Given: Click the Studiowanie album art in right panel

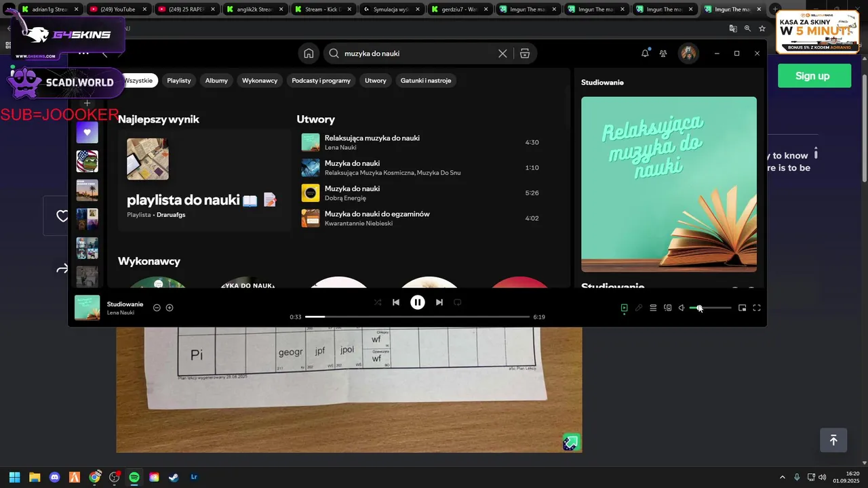Looking at the screenshot, I should tap(669, 184).
